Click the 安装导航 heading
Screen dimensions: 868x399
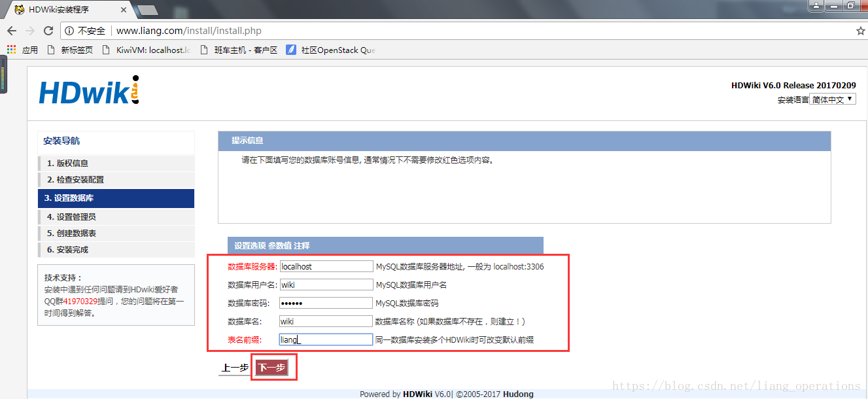tap(61, 141)
